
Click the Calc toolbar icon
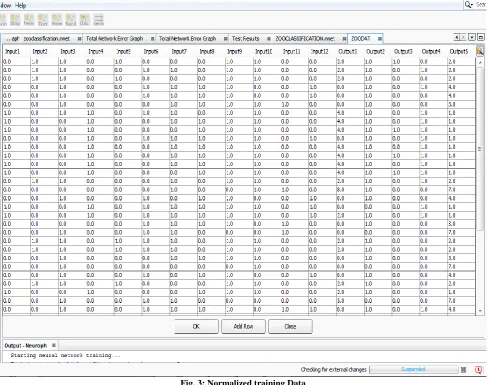pyautogui.click(x=84, y=20)
